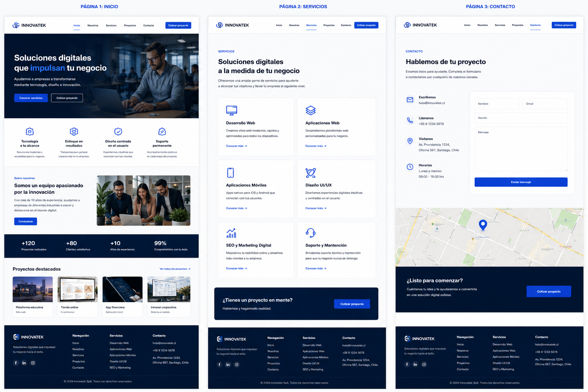This screenshot has width=588, height=392.
Task: Select Nosotros in Página 1 navigation
Action: pyautogui.click(x=93, y=26)
